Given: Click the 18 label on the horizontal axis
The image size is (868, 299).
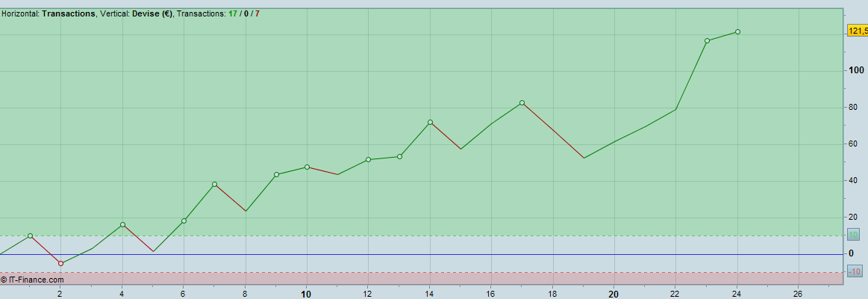Looking at the screenshot, I should tap(552, 294).
